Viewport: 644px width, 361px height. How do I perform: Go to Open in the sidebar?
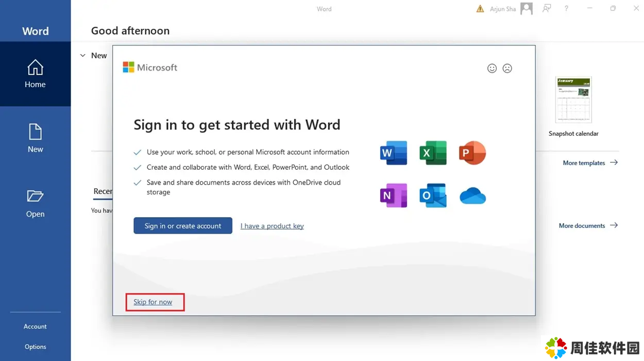pyautogui.click(x=35, y=203)
